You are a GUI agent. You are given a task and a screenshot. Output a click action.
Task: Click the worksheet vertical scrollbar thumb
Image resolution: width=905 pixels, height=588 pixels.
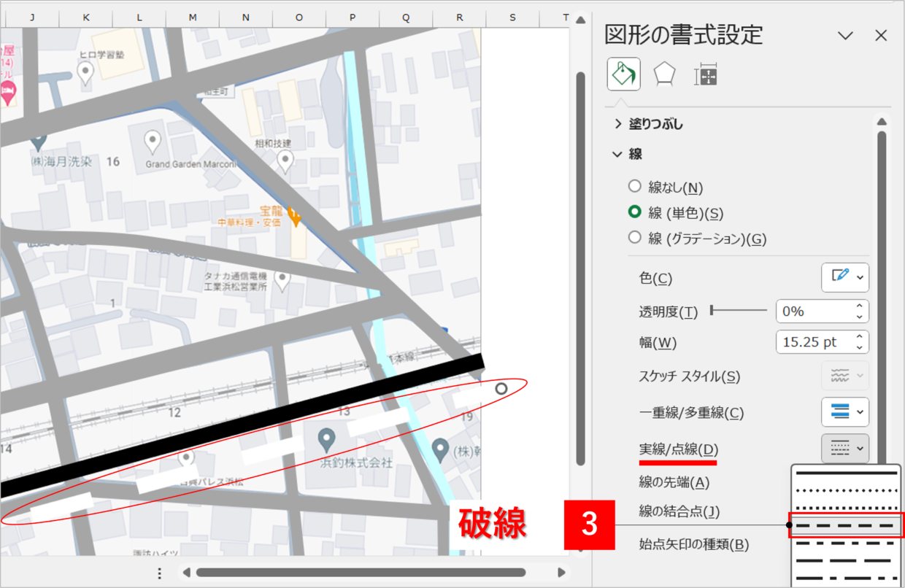coord(581,268)
